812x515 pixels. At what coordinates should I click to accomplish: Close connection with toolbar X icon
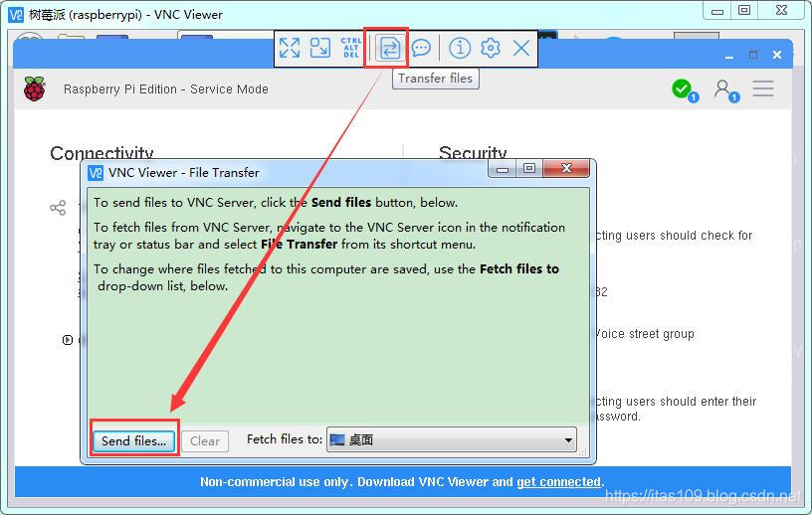[521, 48]
